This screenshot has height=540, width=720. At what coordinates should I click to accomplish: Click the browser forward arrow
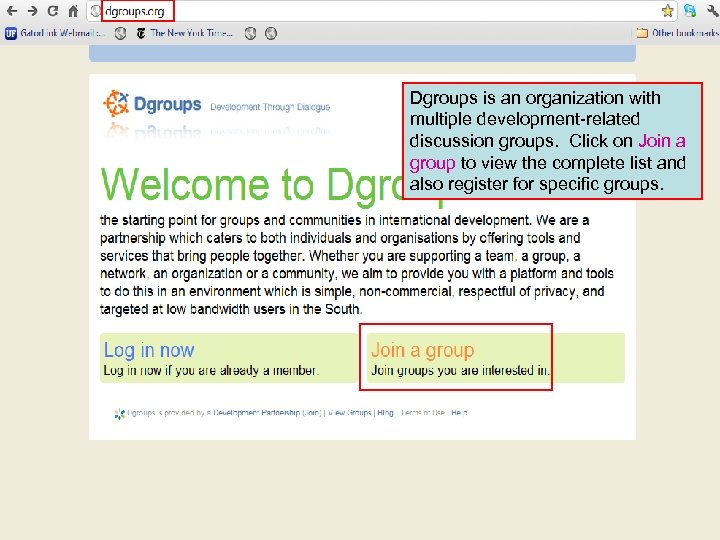(x=32, y=11)
